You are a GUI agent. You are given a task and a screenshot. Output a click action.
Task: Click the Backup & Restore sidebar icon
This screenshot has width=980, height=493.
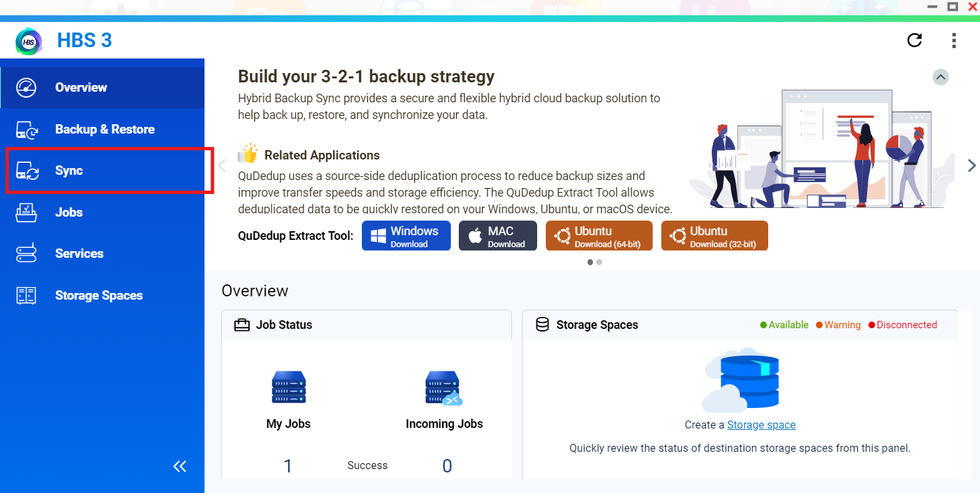tap(27, 130)
